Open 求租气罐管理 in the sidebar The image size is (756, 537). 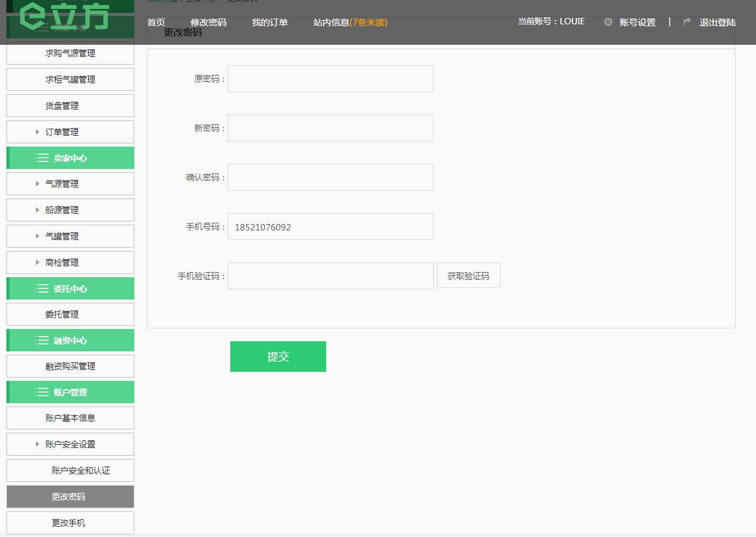70,79
